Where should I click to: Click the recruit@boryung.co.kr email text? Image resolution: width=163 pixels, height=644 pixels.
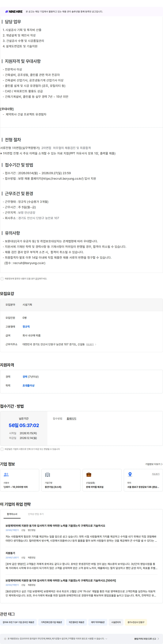[x=29, y=263]
